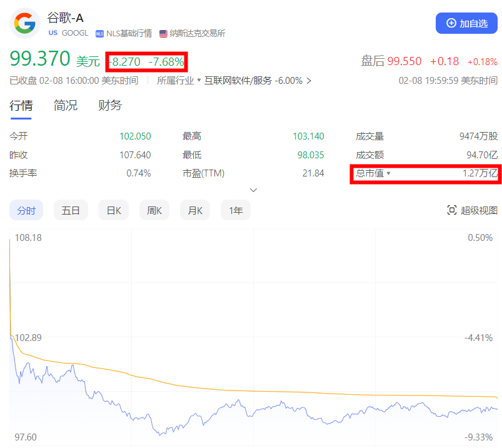
Task: Click the 最高 value 103.140
Action: point(308,136)
